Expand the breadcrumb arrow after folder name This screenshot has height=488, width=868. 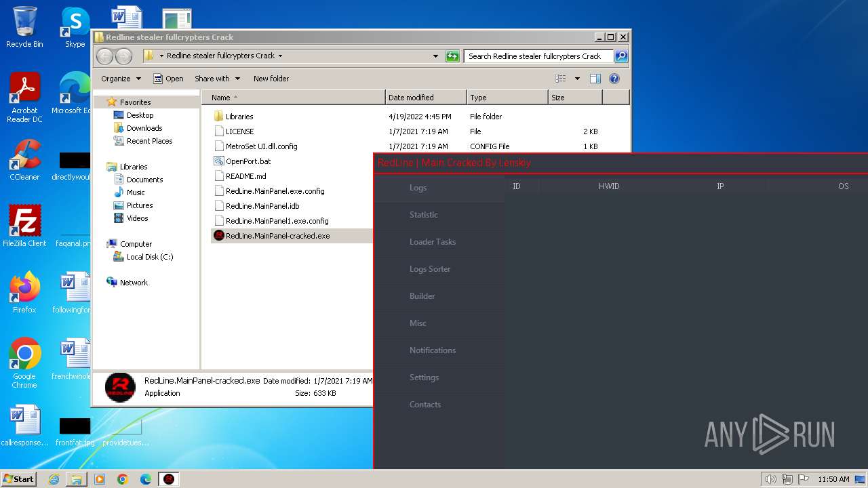point(280,56)
